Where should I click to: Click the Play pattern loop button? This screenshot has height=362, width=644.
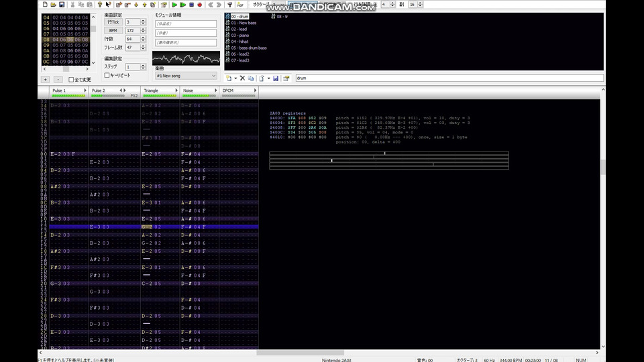182,5
